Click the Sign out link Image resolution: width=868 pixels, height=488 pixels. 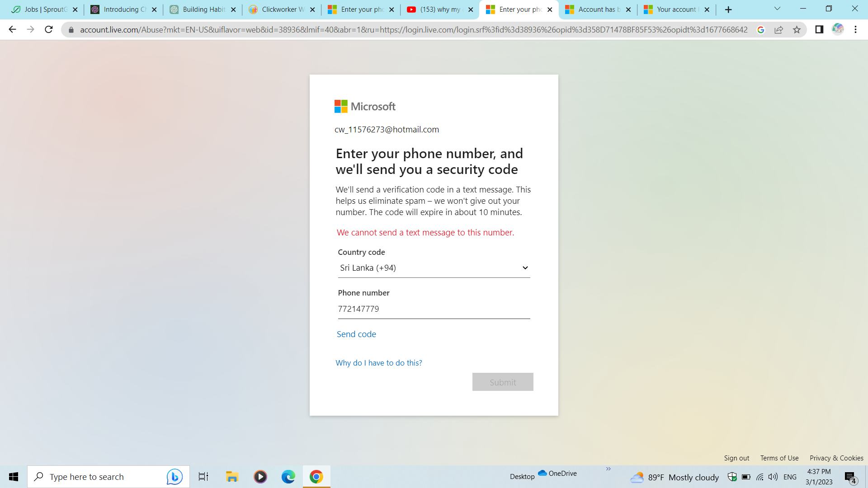(736, 458)
